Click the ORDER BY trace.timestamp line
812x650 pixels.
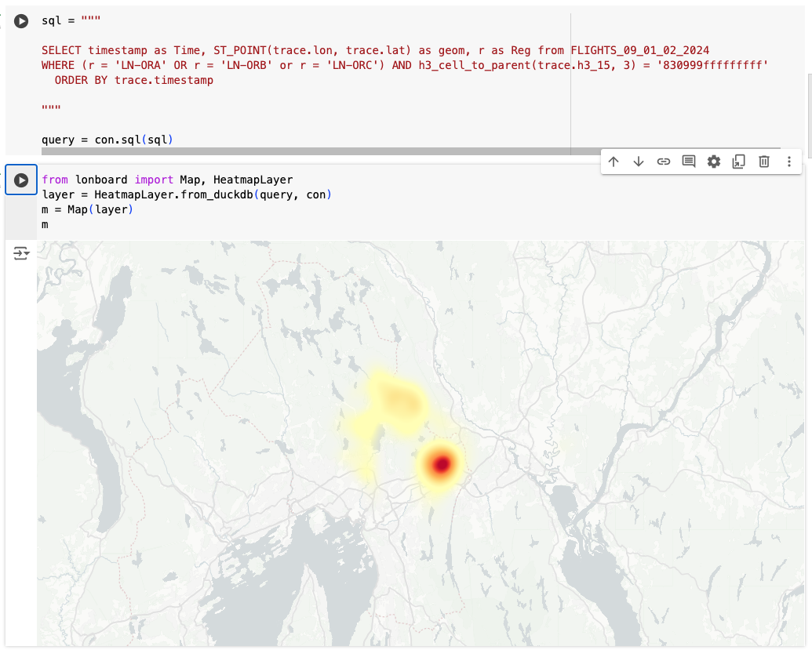coord(133,80)
